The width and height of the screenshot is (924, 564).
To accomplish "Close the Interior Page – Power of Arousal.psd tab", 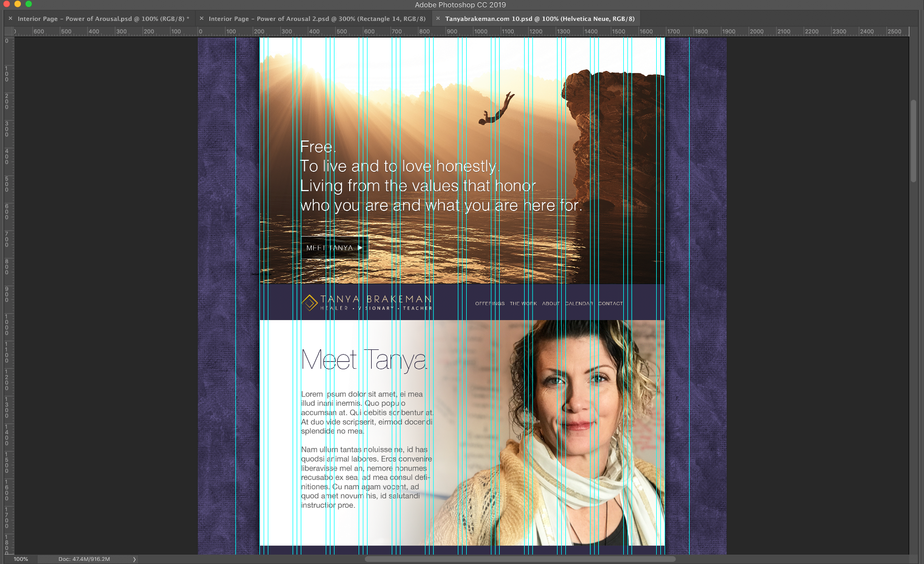I will pos(10,18).
